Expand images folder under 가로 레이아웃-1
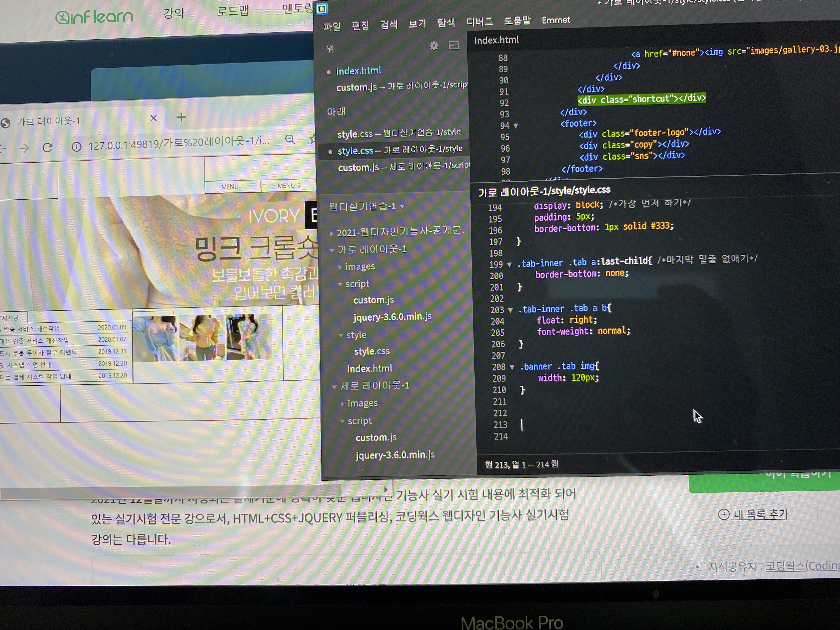 point(340,267)
